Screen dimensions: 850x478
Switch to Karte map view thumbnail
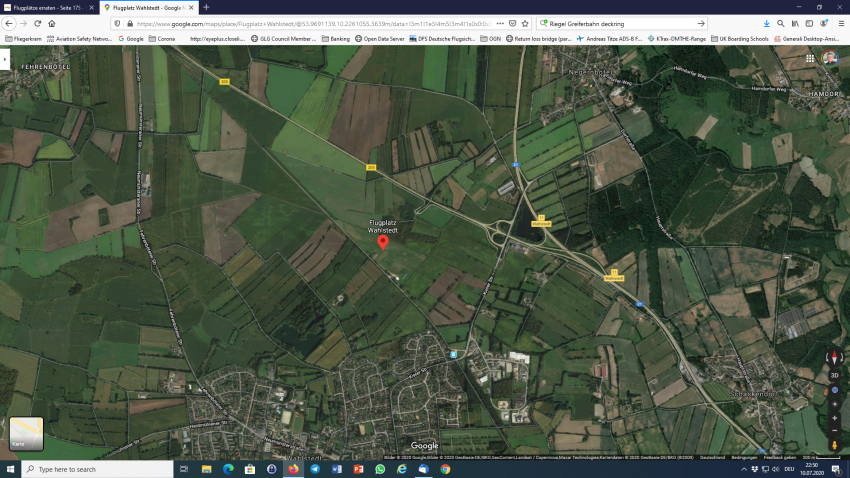(x=26, y=434)
